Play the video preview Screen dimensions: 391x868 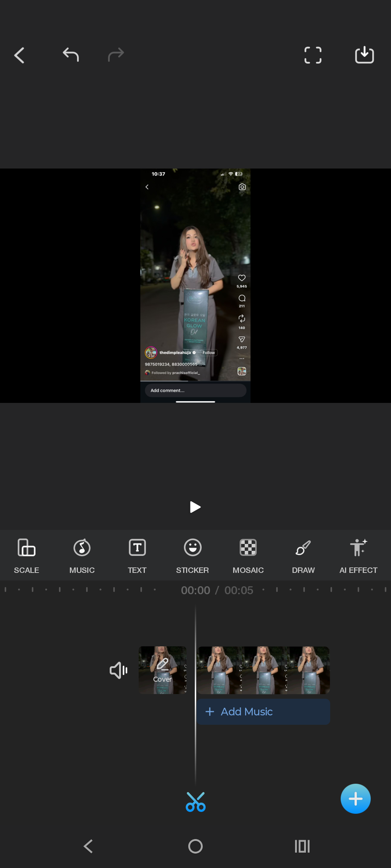195,507
